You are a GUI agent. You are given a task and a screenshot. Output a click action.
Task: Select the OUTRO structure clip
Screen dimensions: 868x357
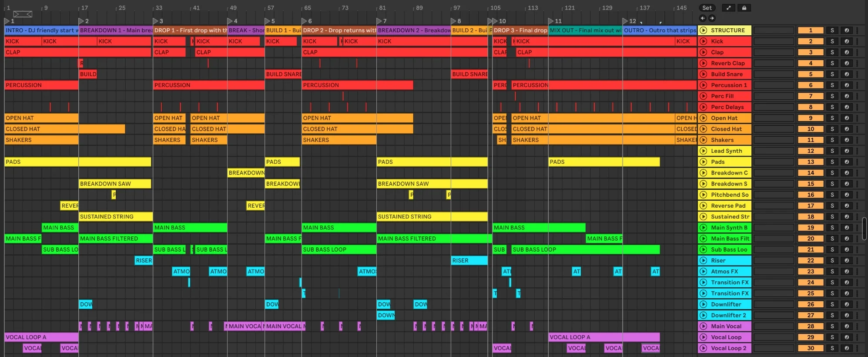(x=660, y=30)
